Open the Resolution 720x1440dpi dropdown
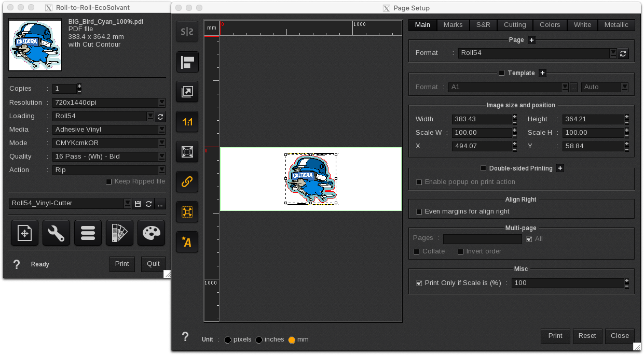 pyautogui.click(x=161, y=103)
